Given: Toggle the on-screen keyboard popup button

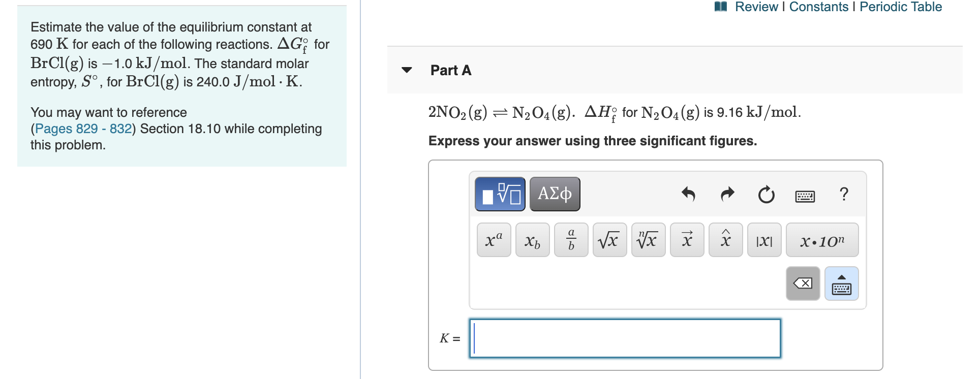Looking at the screenshot, I should pos(841,283).
